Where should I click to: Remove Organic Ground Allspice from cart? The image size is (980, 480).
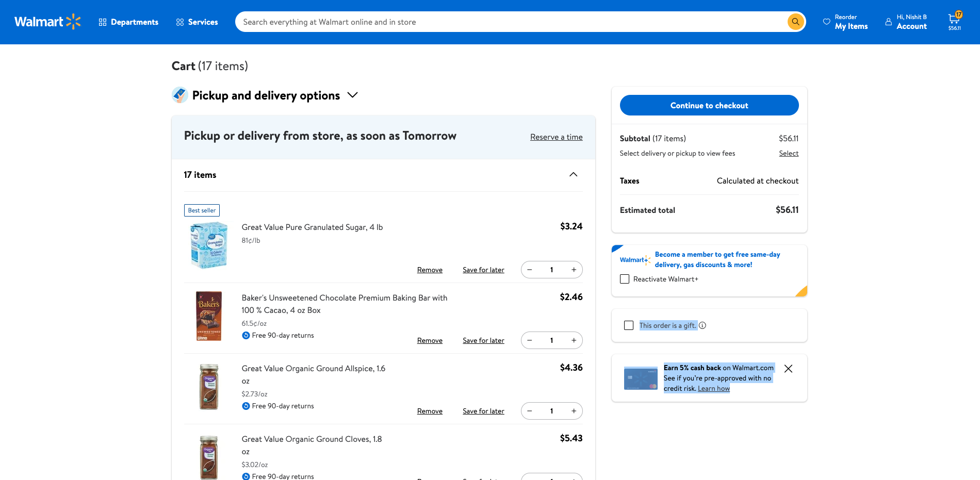click(x=430, y=411)
